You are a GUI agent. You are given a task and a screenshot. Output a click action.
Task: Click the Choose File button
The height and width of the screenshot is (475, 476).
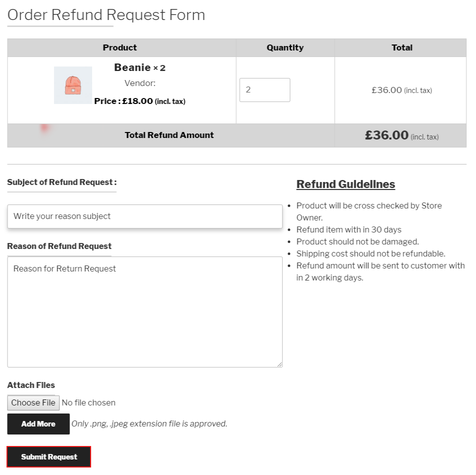[34, 402]
